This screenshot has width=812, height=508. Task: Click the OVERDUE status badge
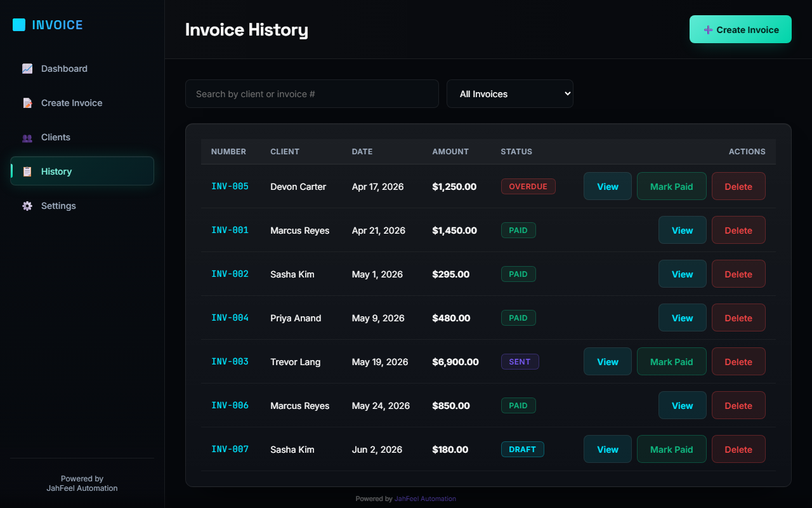point(528,186)
